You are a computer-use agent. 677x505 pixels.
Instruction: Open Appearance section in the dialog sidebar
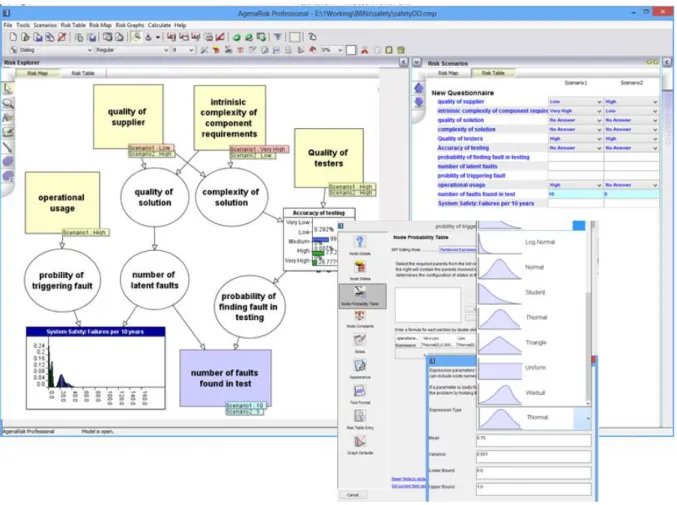(x=360, y=369)
